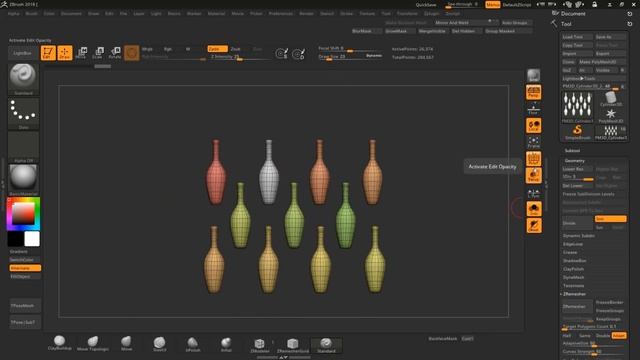Expand the ShadowBox subsection
Image resolution: width=640 pixels, height=360 pixels.
574,261
